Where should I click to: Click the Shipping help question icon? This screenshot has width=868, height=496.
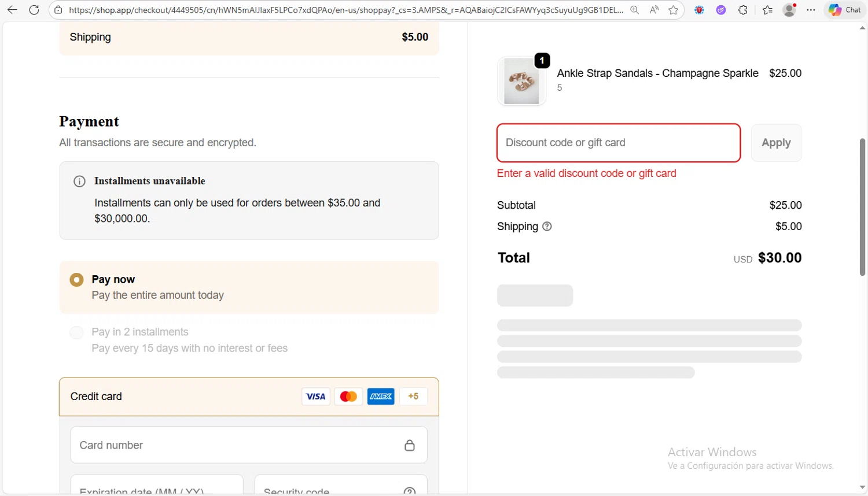point(547,227)
